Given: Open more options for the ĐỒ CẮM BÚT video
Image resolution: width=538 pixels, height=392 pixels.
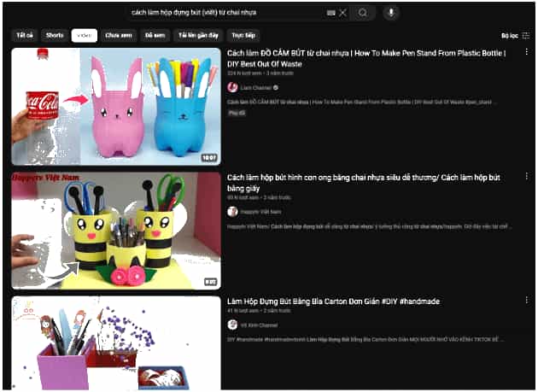Looking at the screenshot, I should click(x=526, y=52).
